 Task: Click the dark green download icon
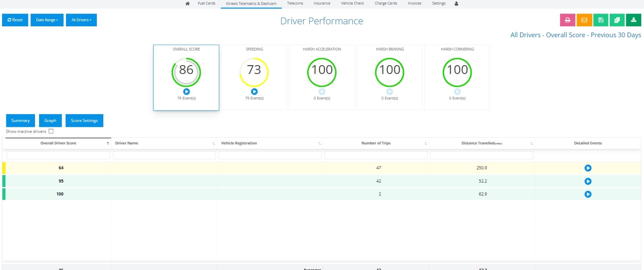(634, 20)
